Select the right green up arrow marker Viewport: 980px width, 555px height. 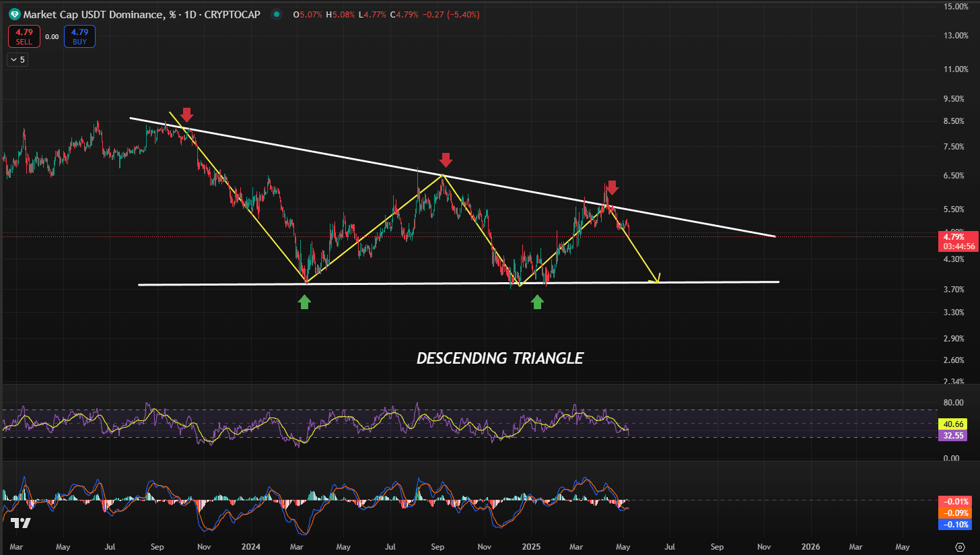click(537, 302)
